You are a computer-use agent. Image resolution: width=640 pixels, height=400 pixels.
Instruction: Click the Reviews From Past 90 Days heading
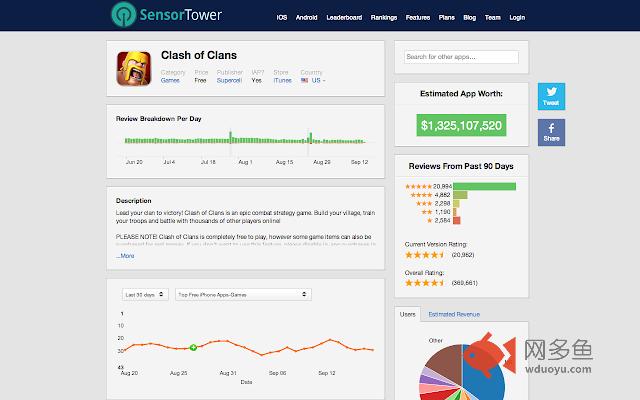click(461, 166)
